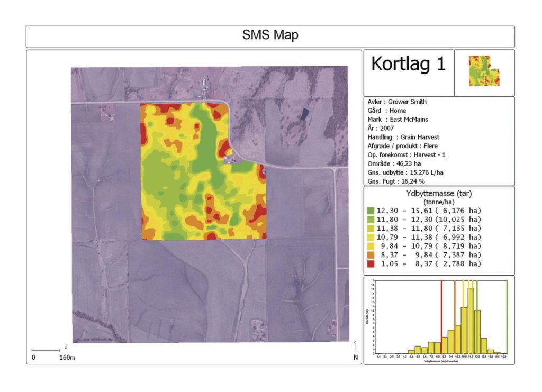Screen dimensions: 542x392
Task: Select the red vertical line in histogram
Action: (x=441, y=316)
